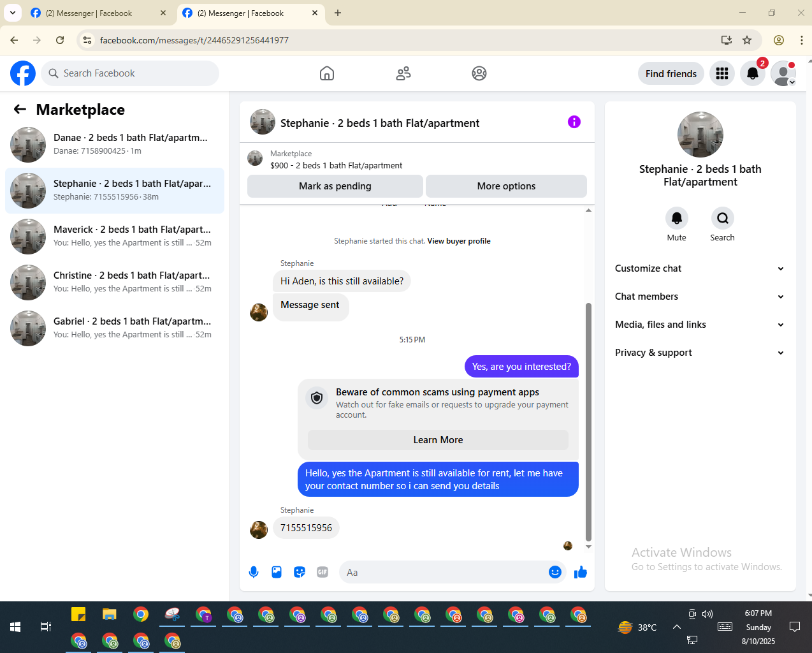Go back in browser history

coord(14,40)
